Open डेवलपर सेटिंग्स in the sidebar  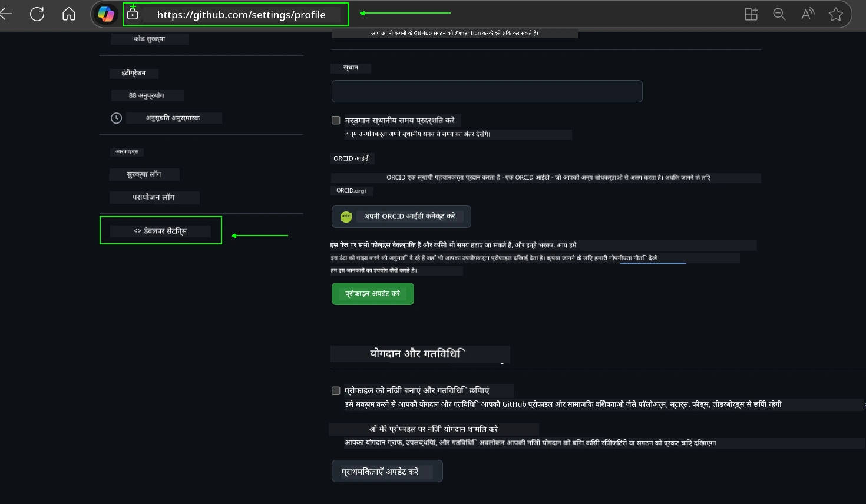(160, 231)
